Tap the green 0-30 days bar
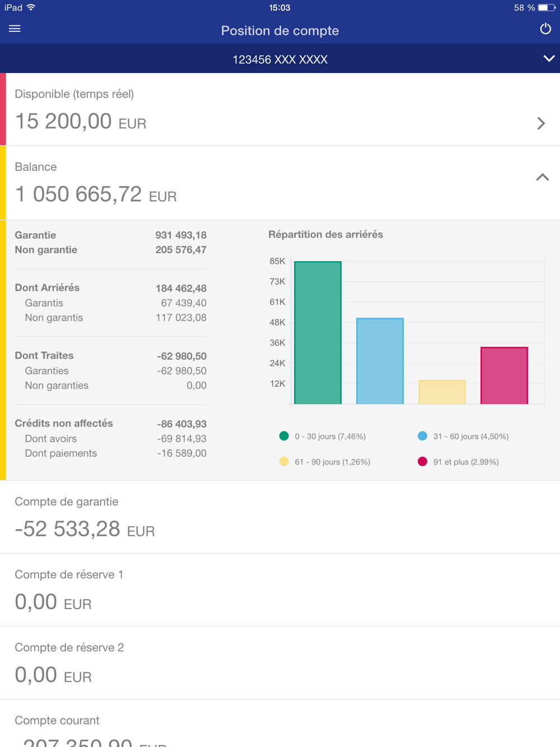This screenshot has height=747, width=560. 318,332
